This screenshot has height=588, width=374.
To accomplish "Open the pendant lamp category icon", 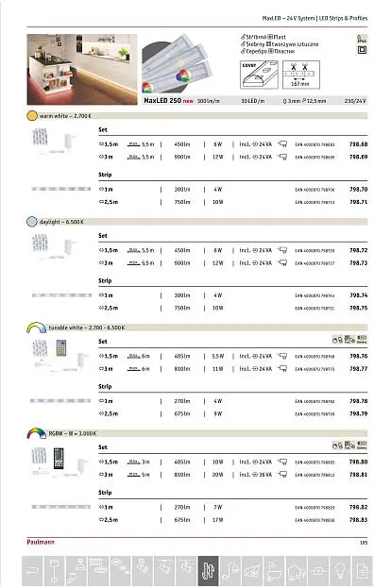I will coord(54,571).
